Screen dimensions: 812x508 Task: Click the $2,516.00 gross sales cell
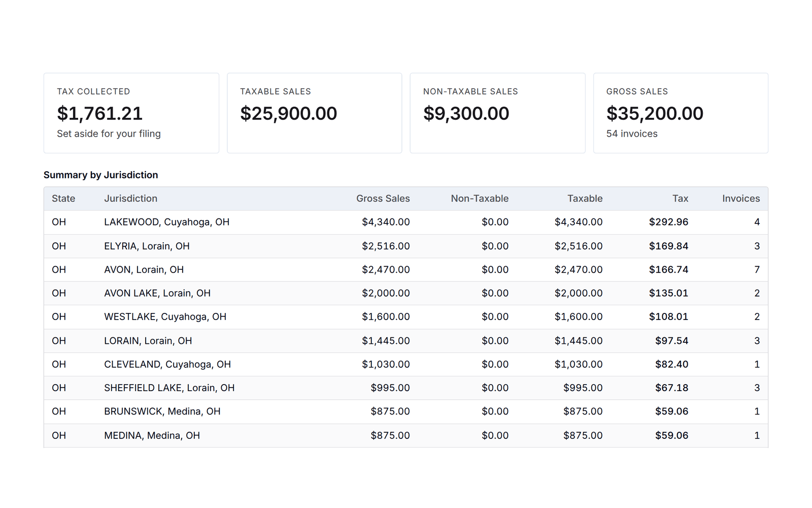(386, 246)
